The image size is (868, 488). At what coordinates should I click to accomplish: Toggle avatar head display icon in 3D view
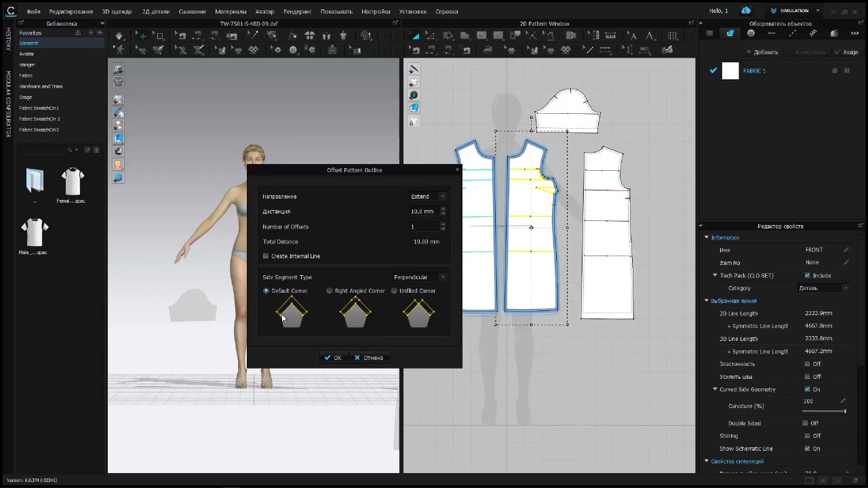(x=118, y=165)
